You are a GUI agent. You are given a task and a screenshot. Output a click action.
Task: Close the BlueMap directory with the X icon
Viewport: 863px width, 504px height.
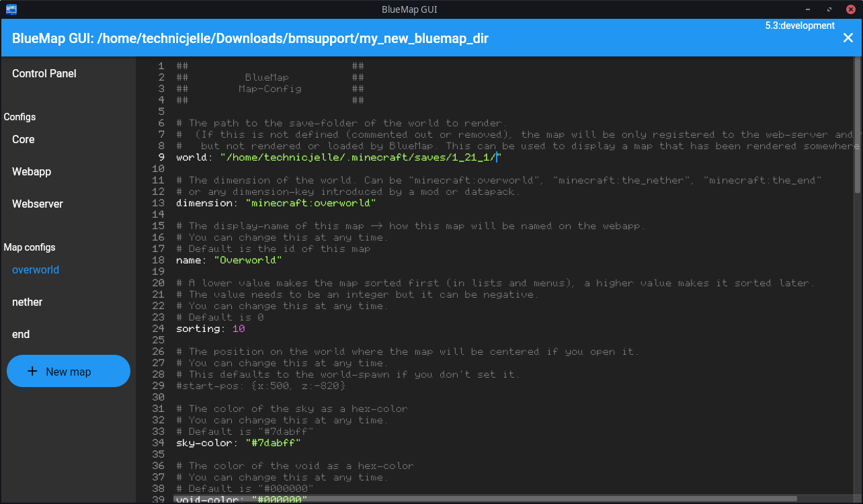click(x=848, y=38)
